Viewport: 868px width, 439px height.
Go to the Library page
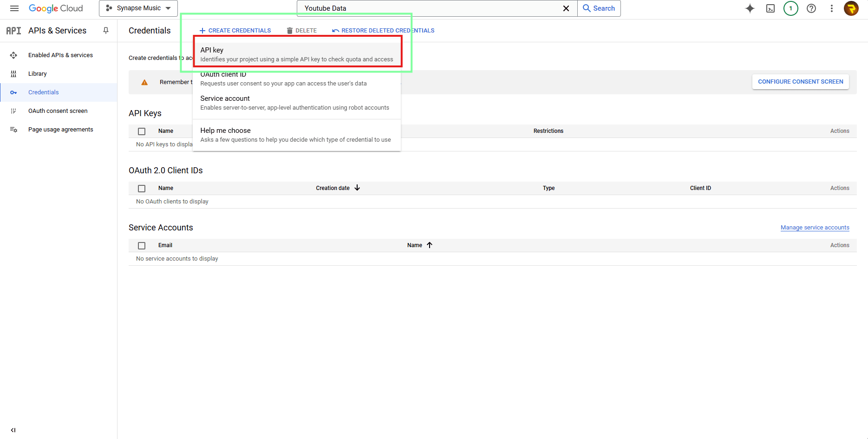[x=59, y=74]
